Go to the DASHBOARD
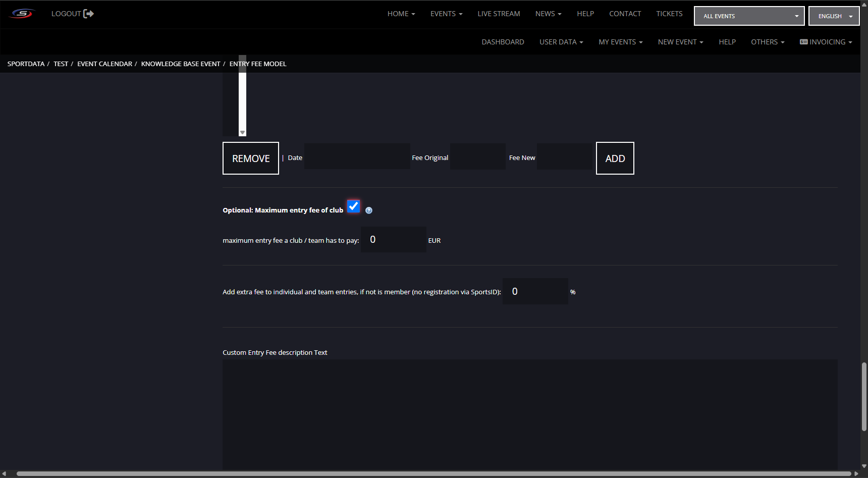Viewport: 868px width, 478px height. [x=503, y=42]
